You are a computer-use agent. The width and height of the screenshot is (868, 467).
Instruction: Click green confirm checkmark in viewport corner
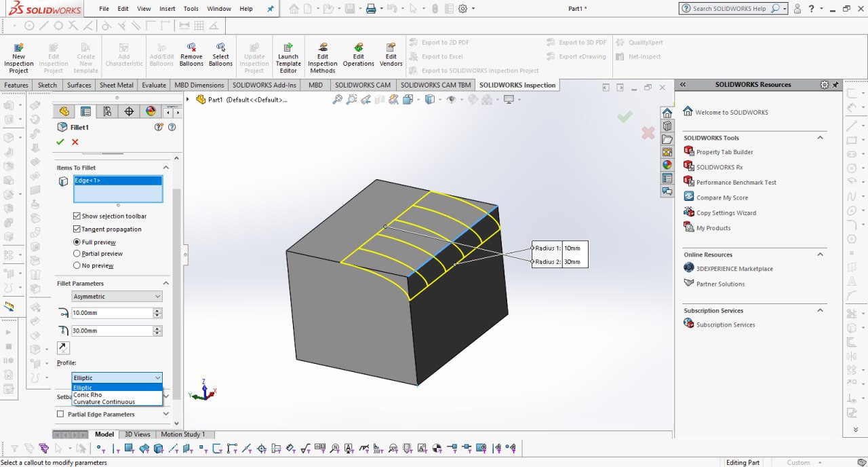(625, 117)
